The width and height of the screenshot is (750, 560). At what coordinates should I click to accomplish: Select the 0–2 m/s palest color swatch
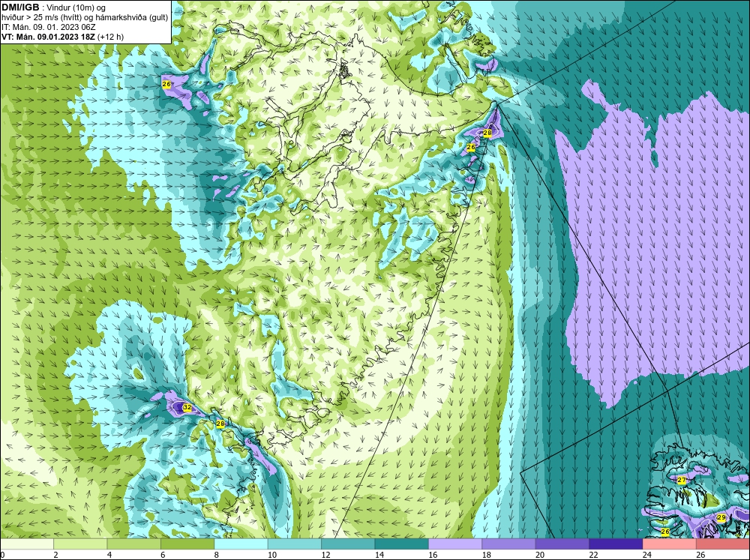point(27,544)
